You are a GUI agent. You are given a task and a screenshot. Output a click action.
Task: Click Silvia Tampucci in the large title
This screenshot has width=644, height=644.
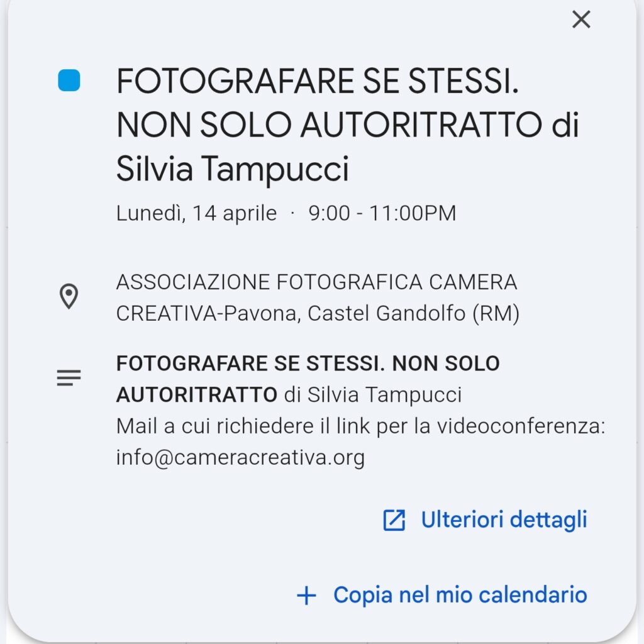[x=232, y=169]
